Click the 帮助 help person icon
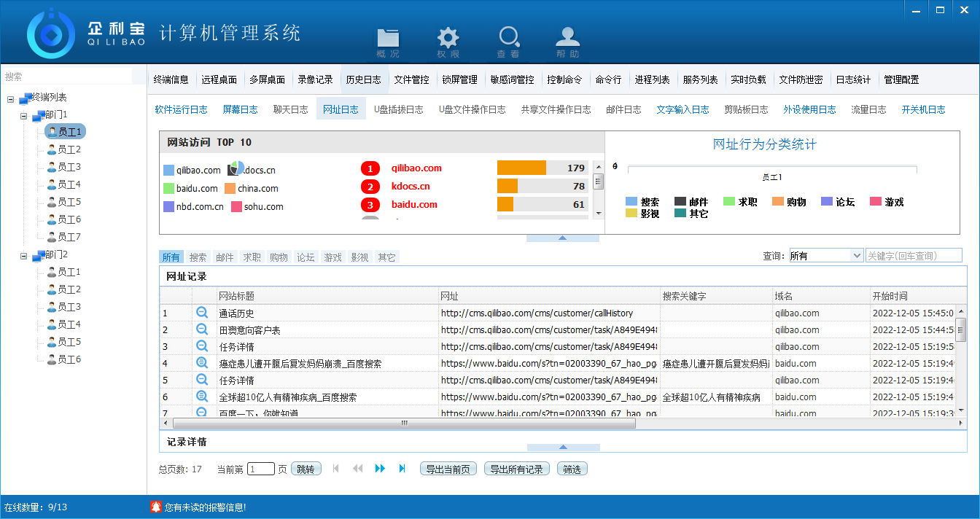The width and height of the screenshot is (980, 519). [x=567, y=40]
